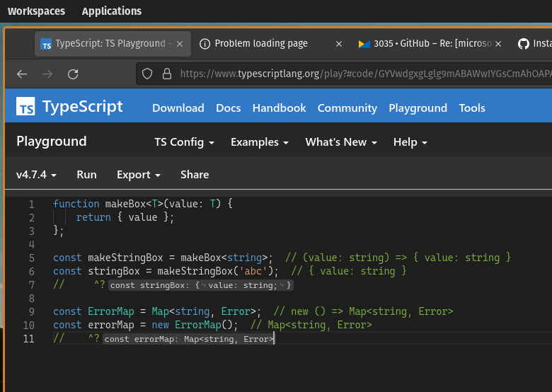
Task: Expand the Examples dropdown
Action: pyautogui.click(x=260, y=142)
